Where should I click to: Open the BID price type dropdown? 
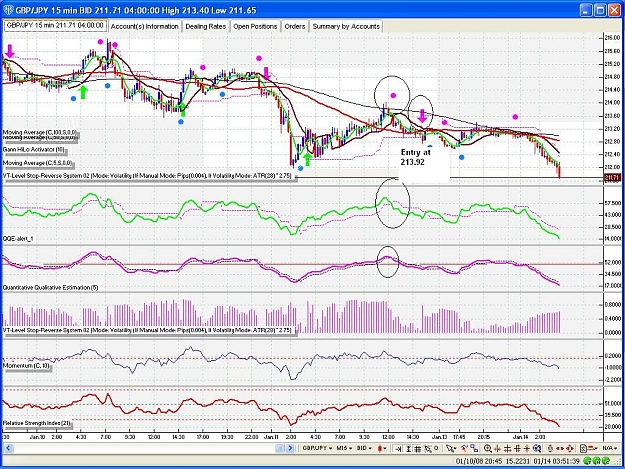[x=364, y=448]
